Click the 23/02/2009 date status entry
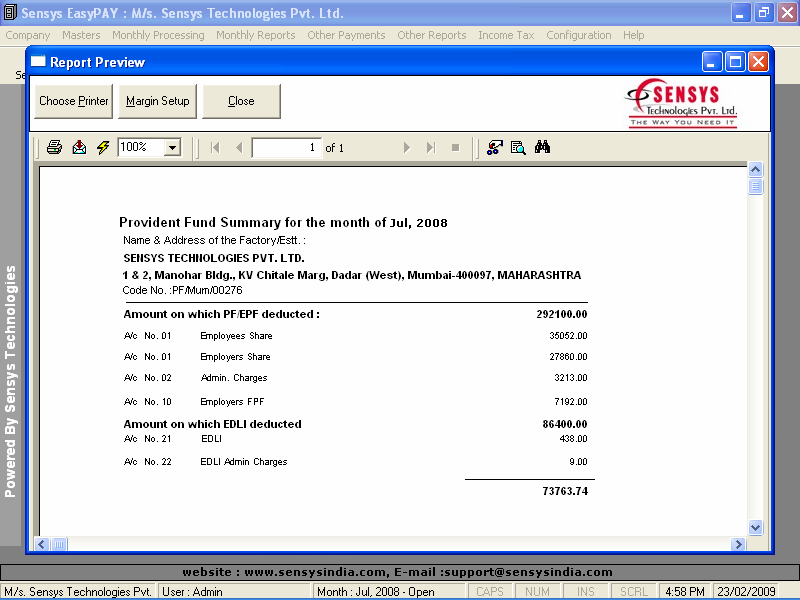 tap(746, 592)
